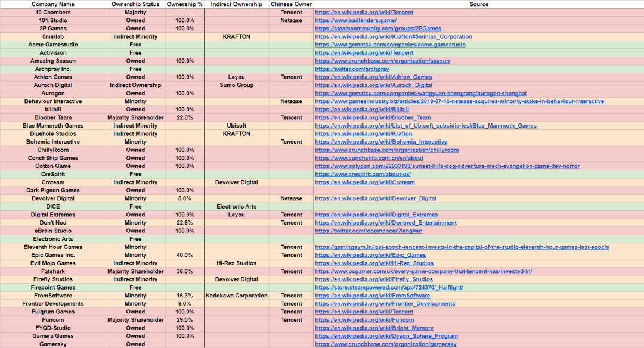Image resolution: width=644 pixels, height=348 pixels.
Task: Select Fatshark's 36.0% ownership cell
Action: (184, 271)
